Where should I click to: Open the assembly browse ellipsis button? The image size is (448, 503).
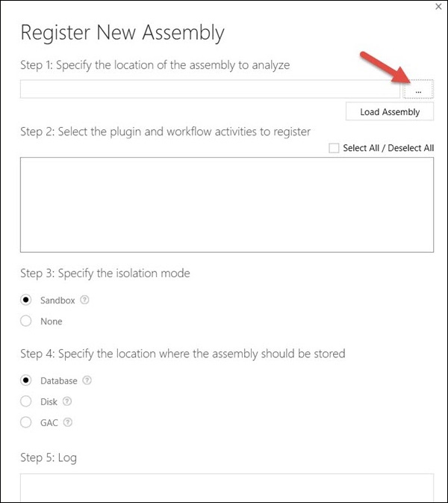pyautogui.click(x=418, y=89)
